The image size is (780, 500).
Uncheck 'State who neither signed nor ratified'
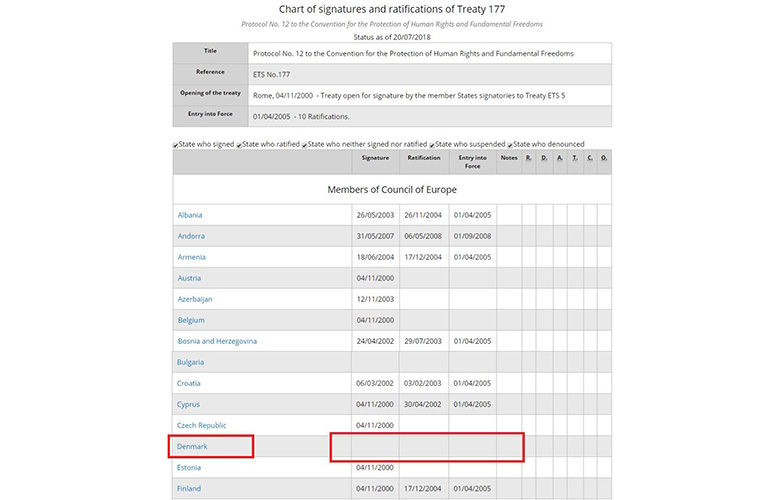304,145
